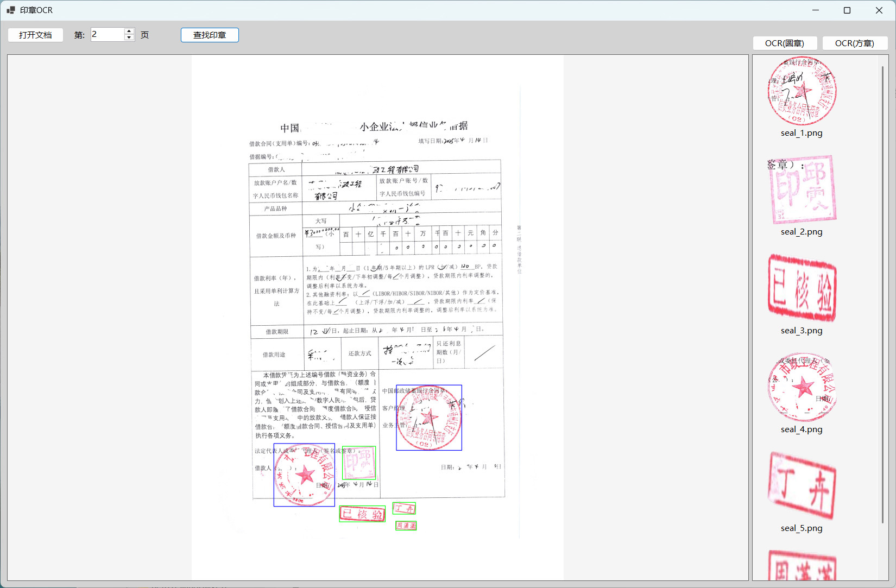Select the partially visible sixth seal thumbnail
This screenshot has width=896, height=588.
pyautogui.click(x=802, y=565)
